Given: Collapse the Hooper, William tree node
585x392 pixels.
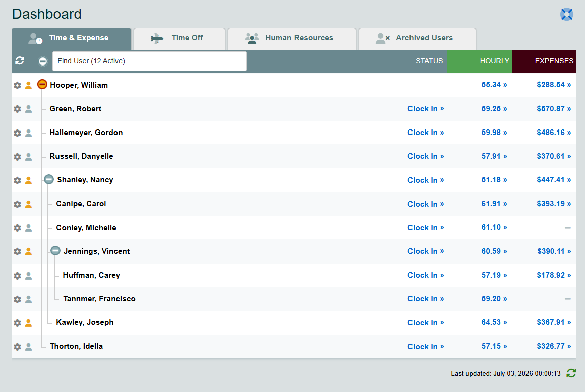Looking at the screenshot, I should click(x=42, y=84).
